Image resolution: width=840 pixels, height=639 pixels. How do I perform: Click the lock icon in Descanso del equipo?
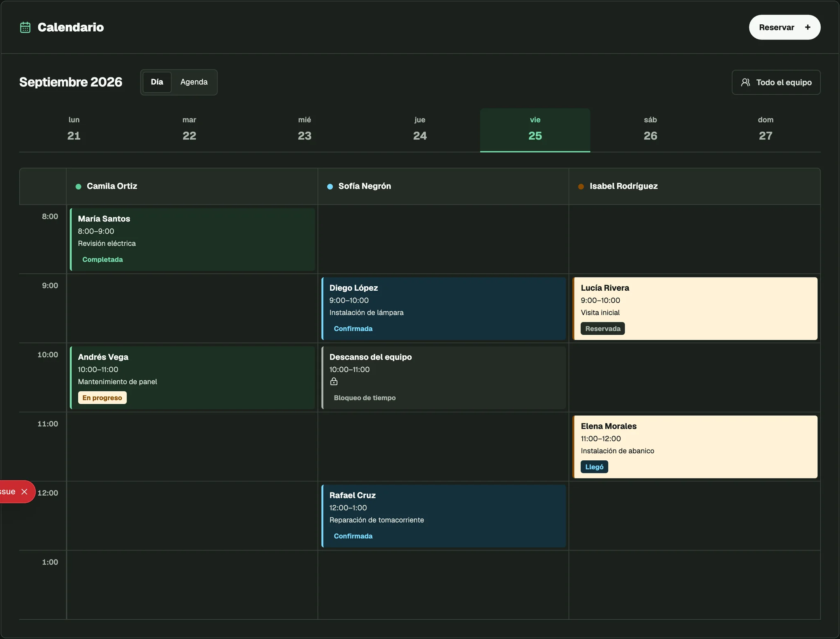pyautogui.click(x=334, y=382)
